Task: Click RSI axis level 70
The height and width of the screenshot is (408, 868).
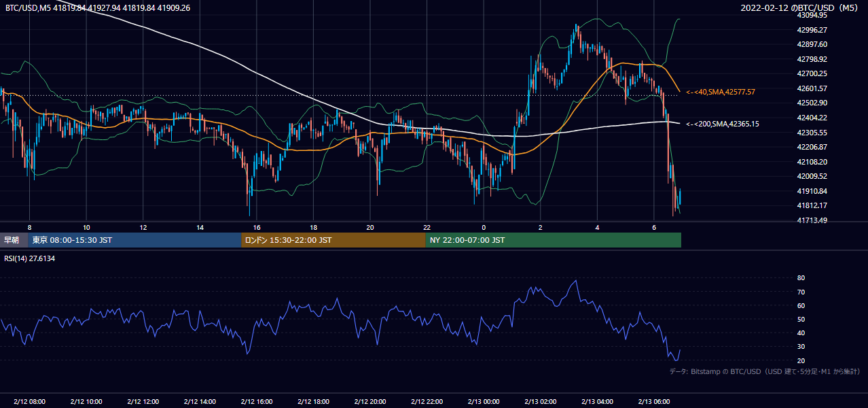Action: [801, 292]
